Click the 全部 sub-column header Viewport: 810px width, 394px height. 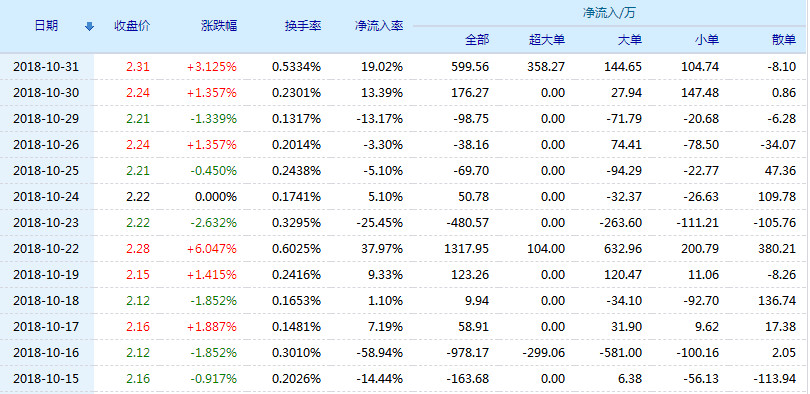(x=477, y=40)
